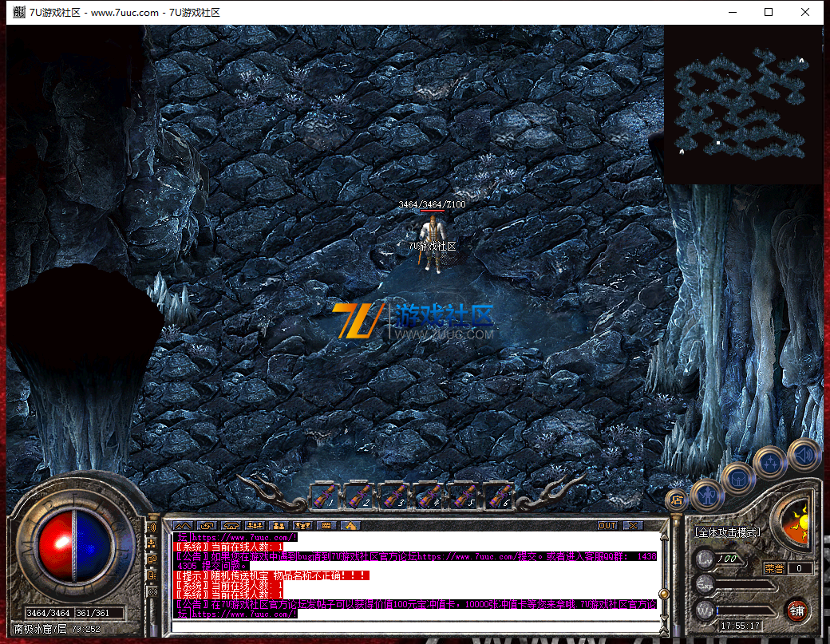
Task: Toggle the sound-wave shout channel icon
Action: [x=152, y=527]
